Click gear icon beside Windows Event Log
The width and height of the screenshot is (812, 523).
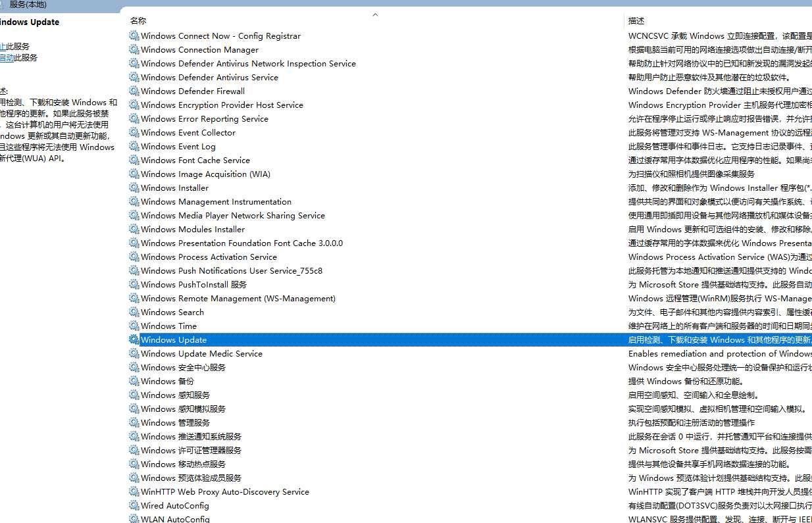(134, 147)
